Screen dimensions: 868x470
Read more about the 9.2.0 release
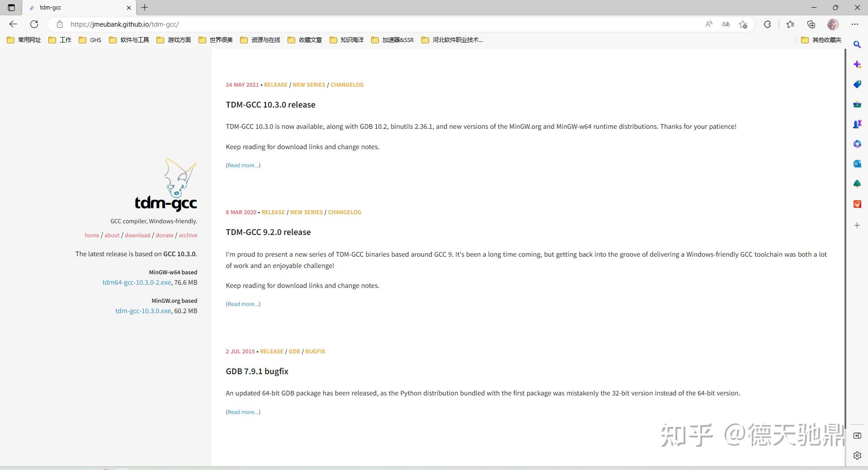pos(243,304)
